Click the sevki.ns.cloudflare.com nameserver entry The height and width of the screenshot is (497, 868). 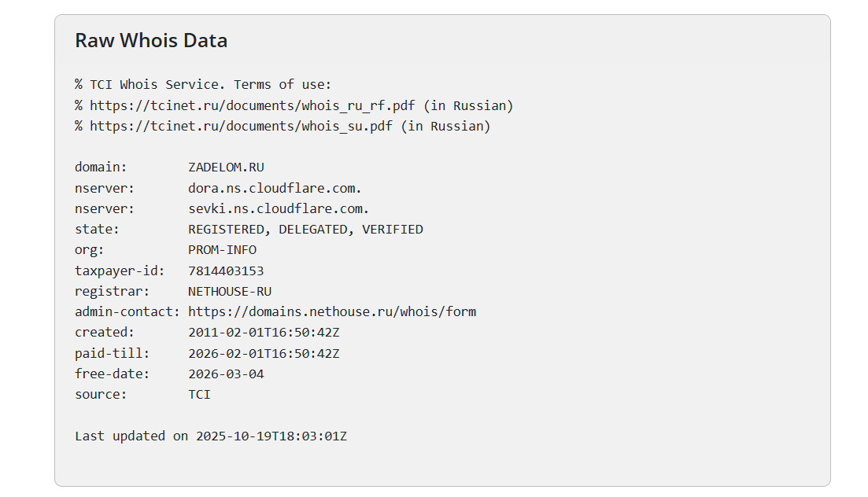[279, 209]
